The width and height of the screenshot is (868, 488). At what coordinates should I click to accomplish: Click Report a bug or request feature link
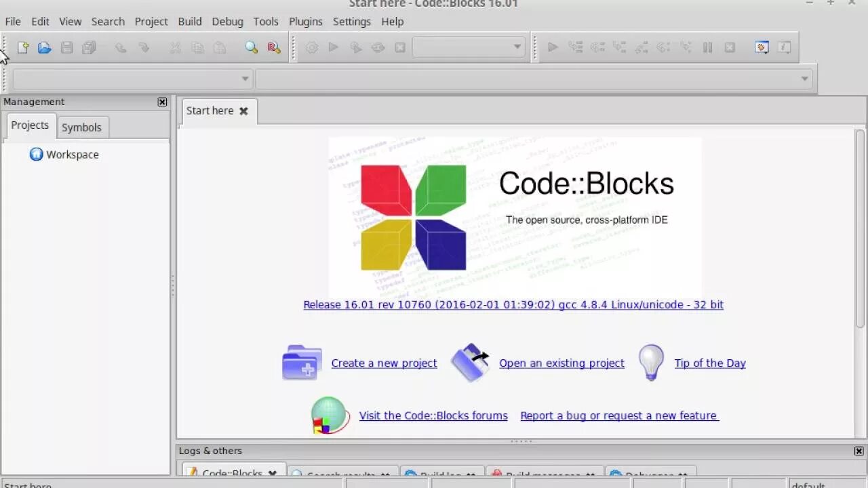tap(619, 415)
